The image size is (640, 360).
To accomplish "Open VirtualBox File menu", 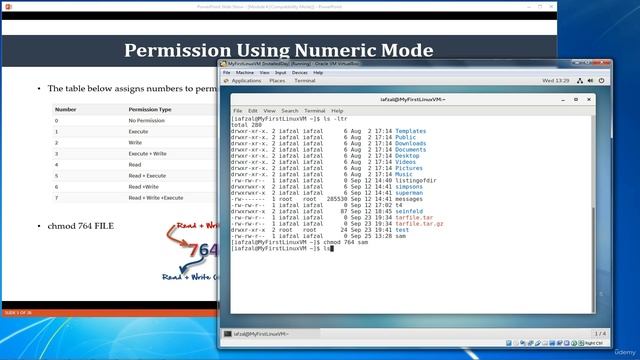I will click(227, 72).
